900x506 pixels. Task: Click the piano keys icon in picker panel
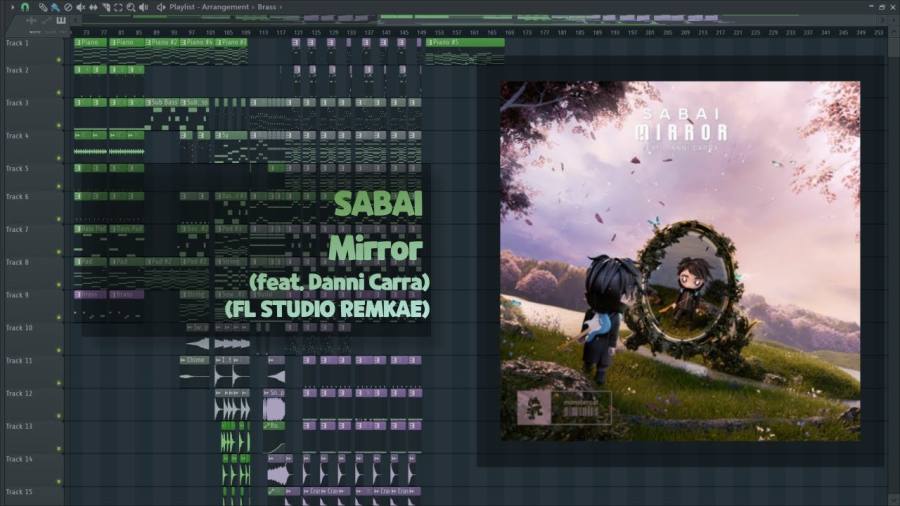click(60, 21)
